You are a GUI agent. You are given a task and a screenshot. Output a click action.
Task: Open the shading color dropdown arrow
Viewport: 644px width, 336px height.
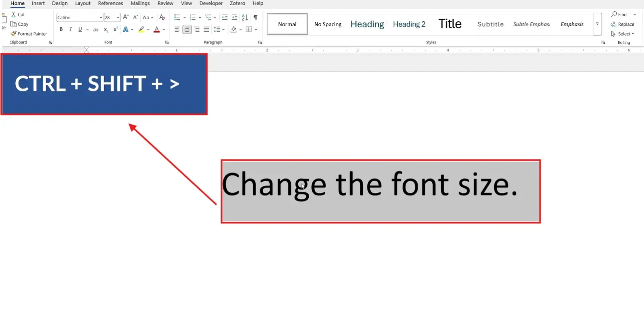[241, 29]
